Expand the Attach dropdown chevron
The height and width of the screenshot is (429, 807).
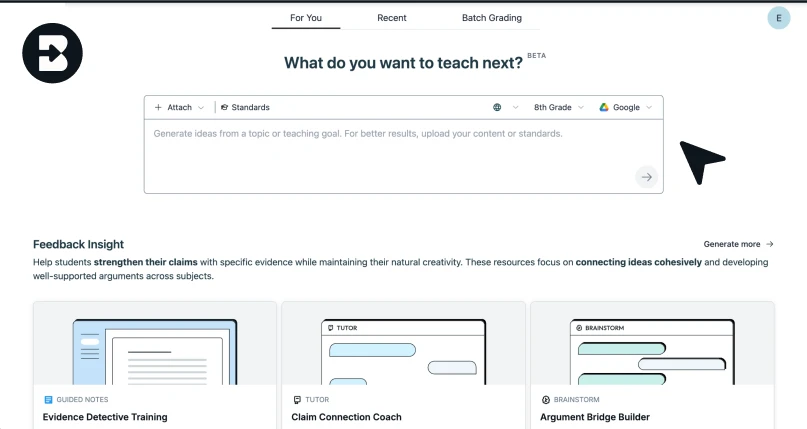pos(201,108)
